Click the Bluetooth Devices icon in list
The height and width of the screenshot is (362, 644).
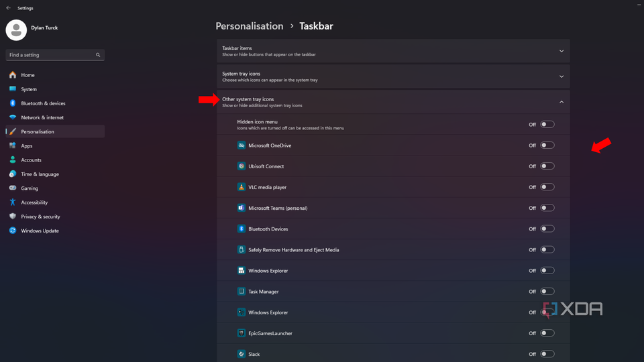tap(241, 229)
